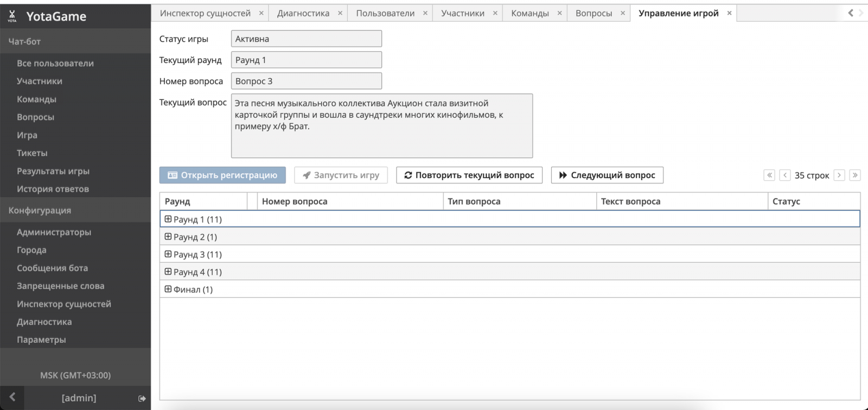The height and width of the screenshot is (410, 868).
Task: Click the Текущий раунд field
Action: tap(307, 60)
